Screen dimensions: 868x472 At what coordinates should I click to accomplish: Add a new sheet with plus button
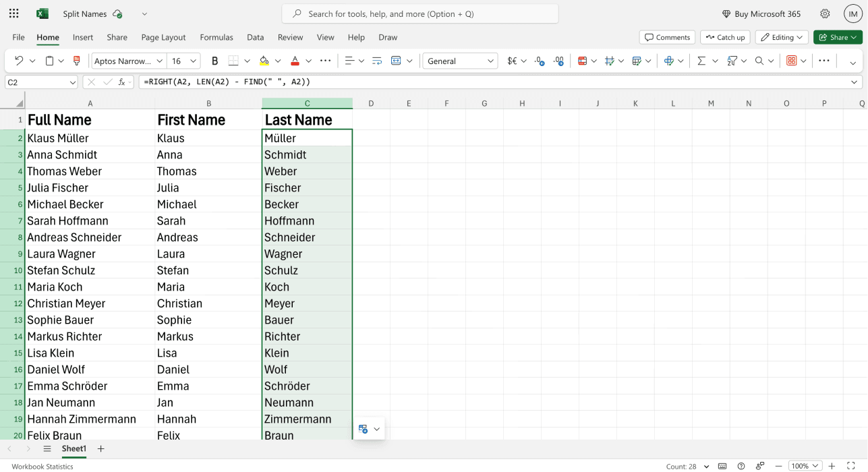point(100,448)
